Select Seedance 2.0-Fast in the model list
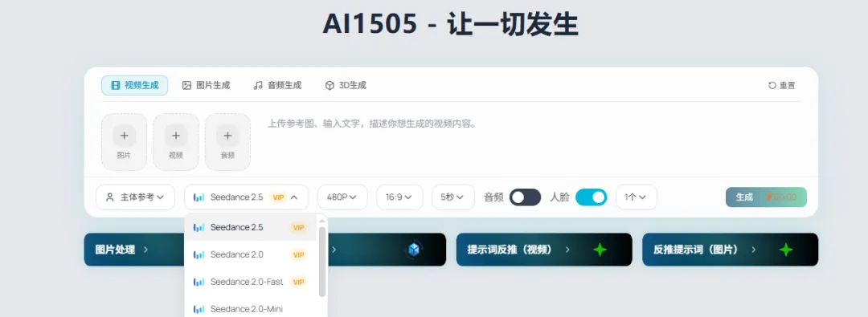 click(251, 282)
